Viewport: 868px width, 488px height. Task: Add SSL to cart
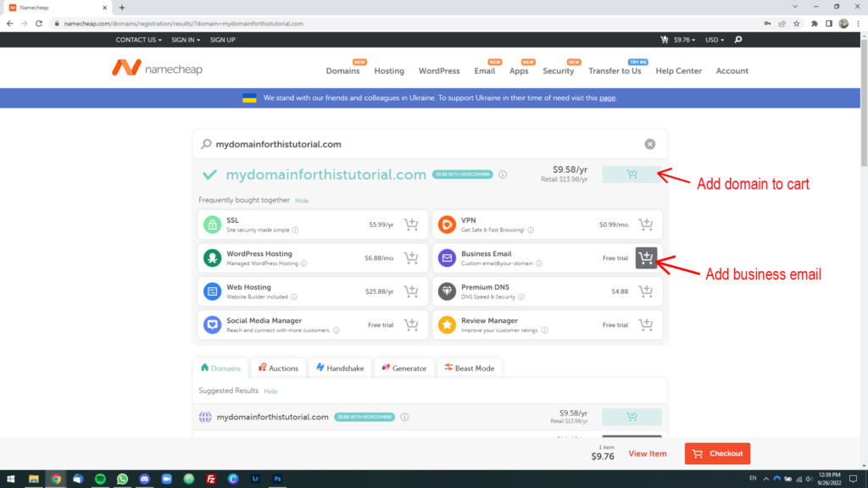click(411, 224)
